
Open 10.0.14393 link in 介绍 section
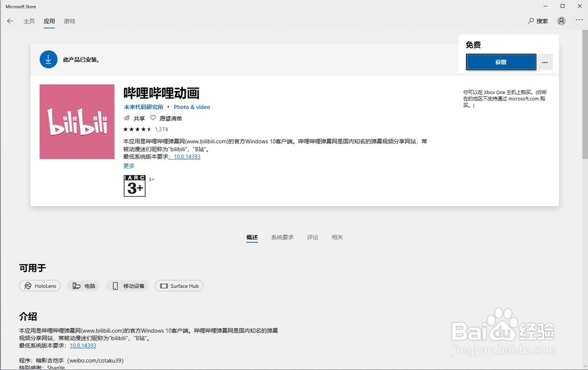[83, 346]
